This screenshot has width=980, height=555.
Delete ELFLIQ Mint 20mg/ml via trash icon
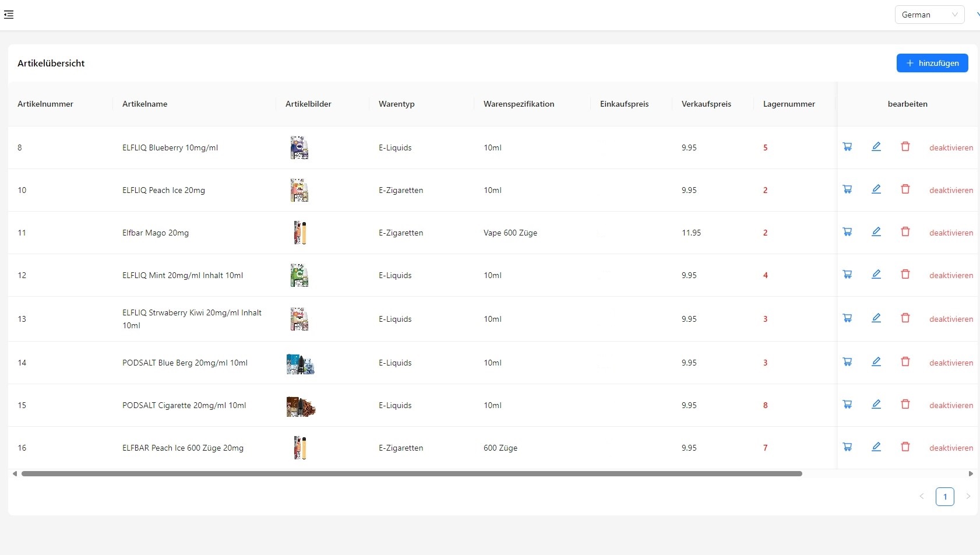[x=905, y=275]
